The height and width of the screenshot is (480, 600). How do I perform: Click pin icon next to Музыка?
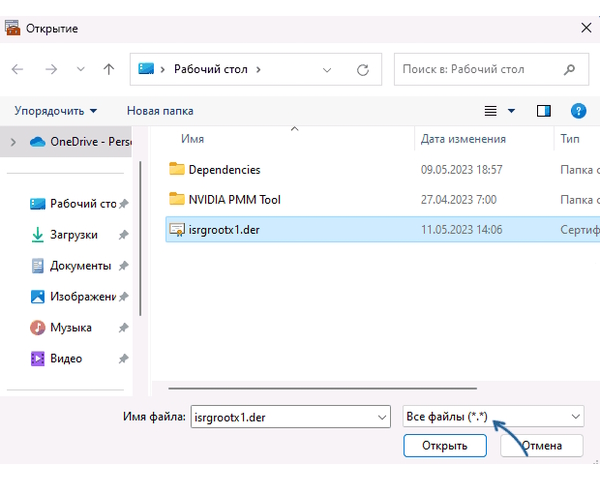pos(123,328)
